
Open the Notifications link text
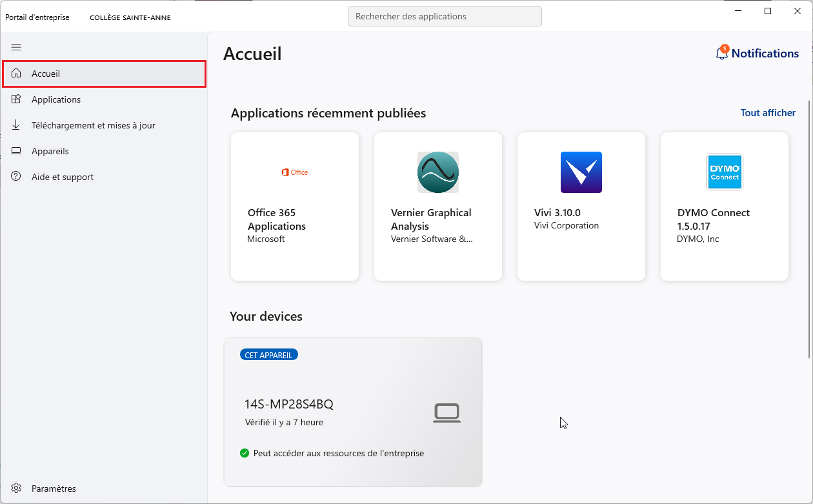[765, 54]
